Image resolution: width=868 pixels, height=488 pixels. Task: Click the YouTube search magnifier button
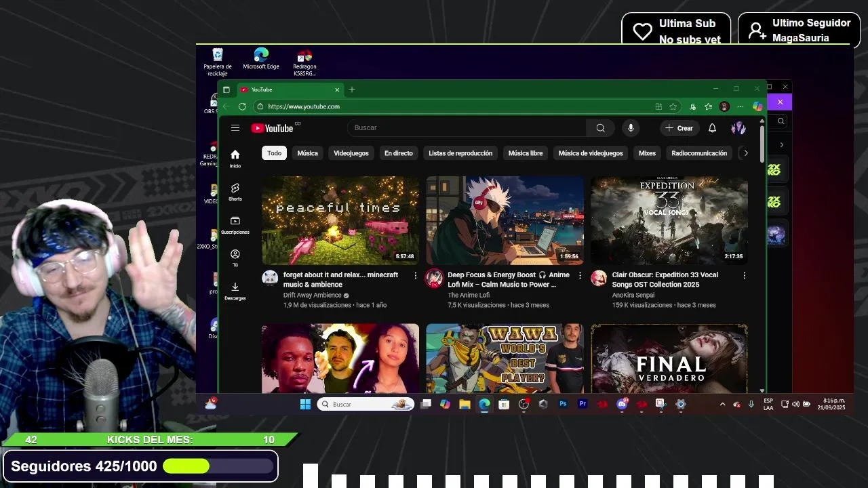(x=600, y=127)
